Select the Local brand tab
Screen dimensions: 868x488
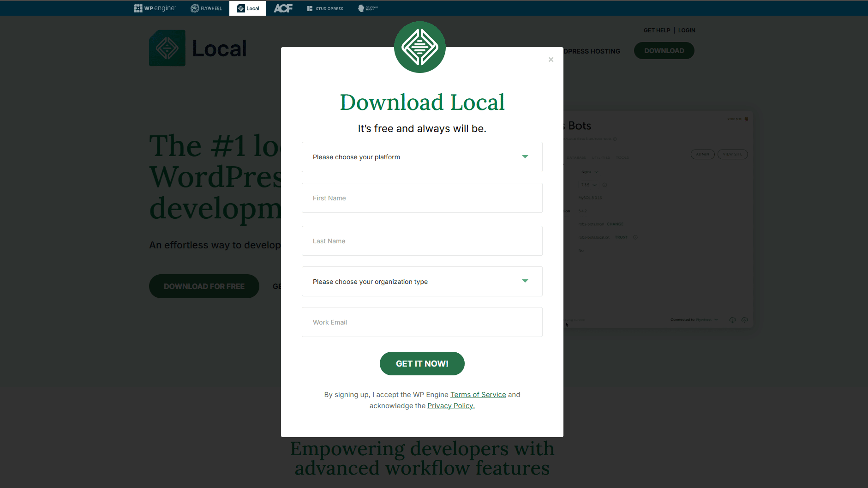tap(248, 8)
